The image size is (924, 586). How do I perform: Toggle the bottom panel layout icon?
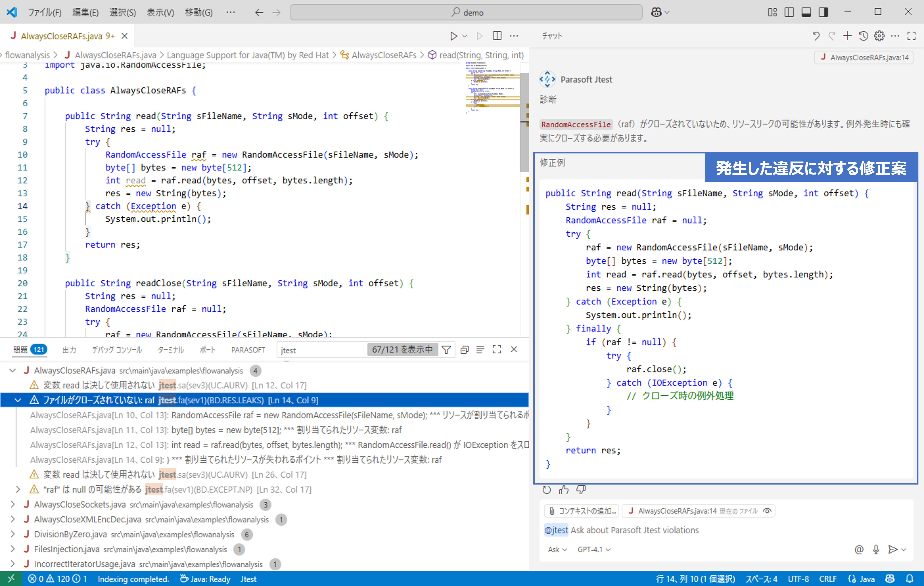(x=806, y=12)
